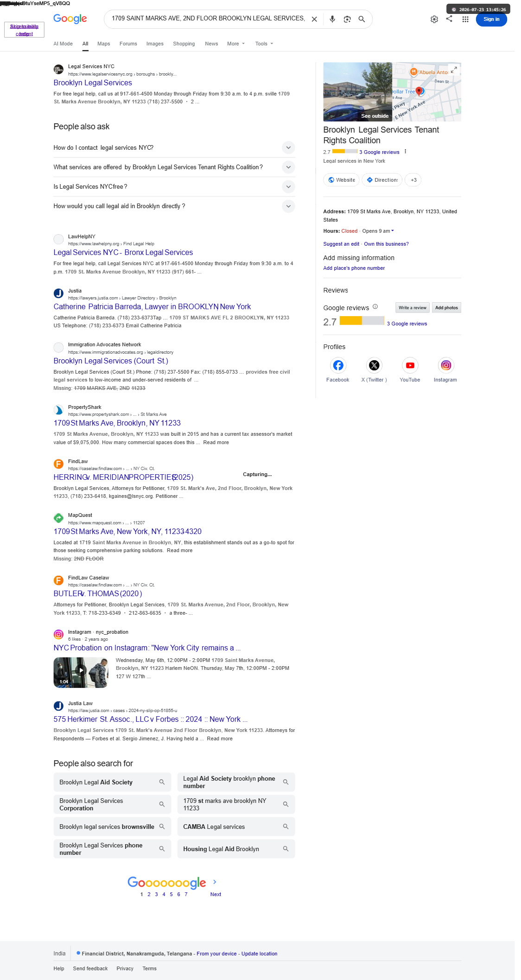The width and height of the screenshot is (521, 980).
Task: Switch to the Shopping tab
Action: pos(184,44)
